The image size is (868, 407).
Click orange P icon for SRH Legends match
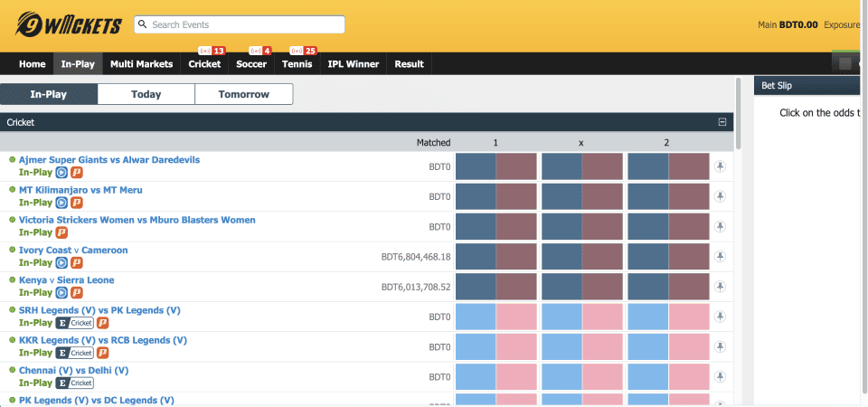(102, 323)
